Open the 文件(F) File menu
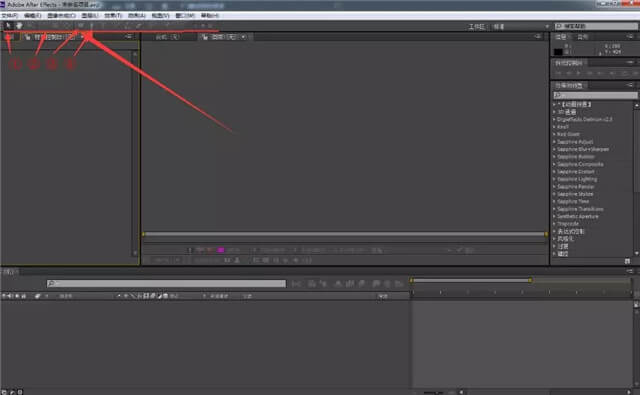 click(x=9, y=16)
